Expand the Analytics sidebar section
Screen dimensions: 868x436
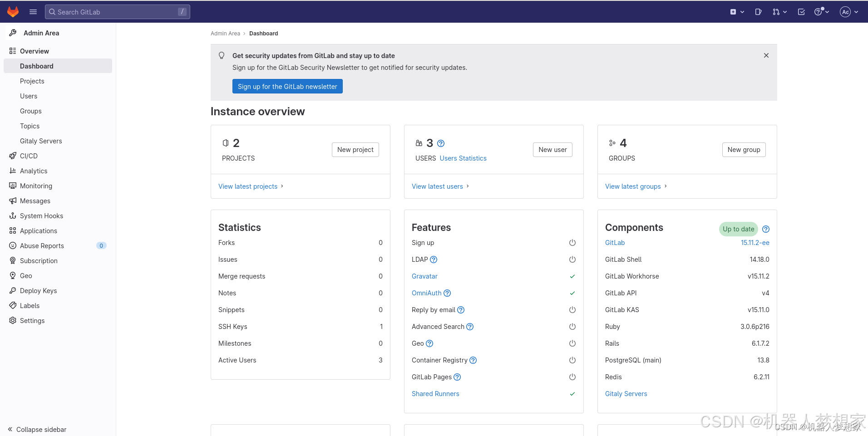58,171
